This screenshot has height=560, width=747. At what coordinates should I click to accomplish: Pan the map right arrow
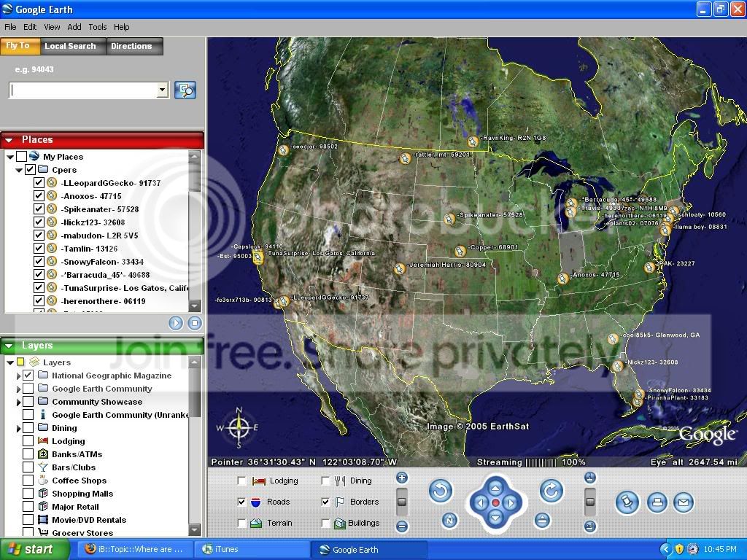point(511,503)
